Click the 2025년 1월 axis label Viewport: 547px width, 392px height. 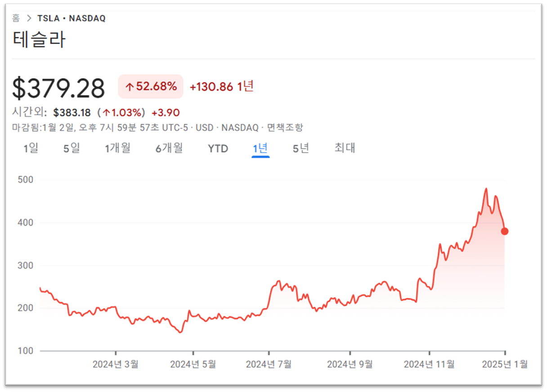[x=505, y=364]
